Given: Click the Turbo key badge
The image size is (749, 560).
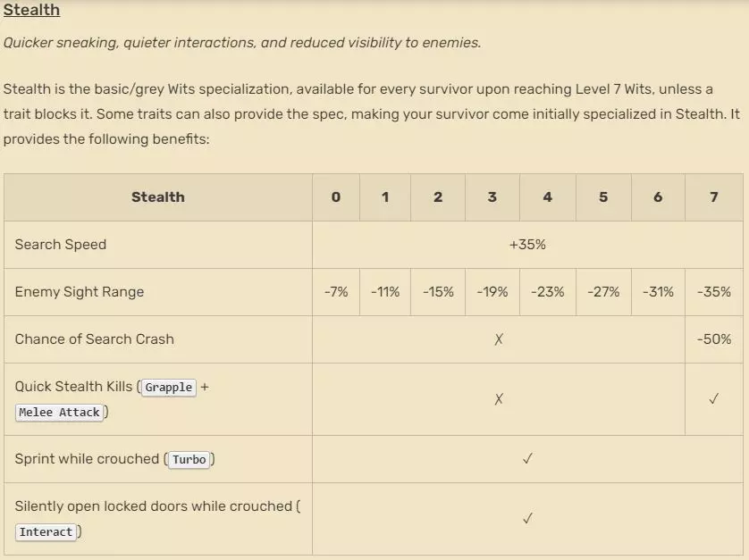Looking at the screenshot, I should 189,459.
